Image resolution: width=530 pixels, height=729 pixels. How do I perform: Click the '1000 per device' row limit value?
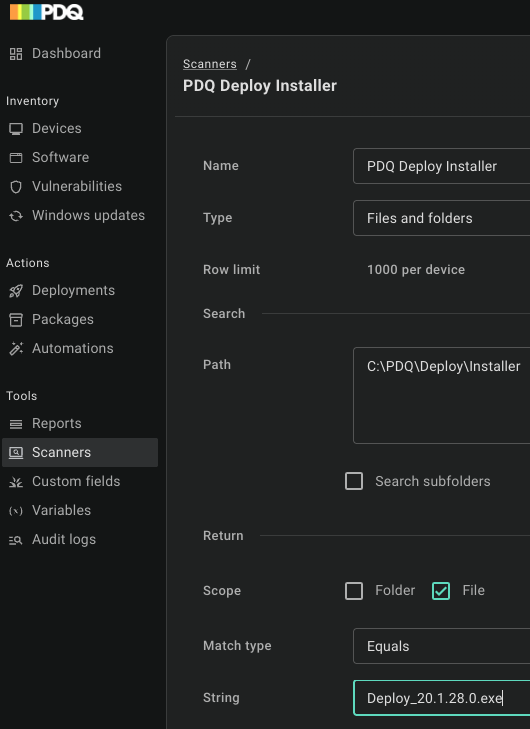[x=416, y=270]
